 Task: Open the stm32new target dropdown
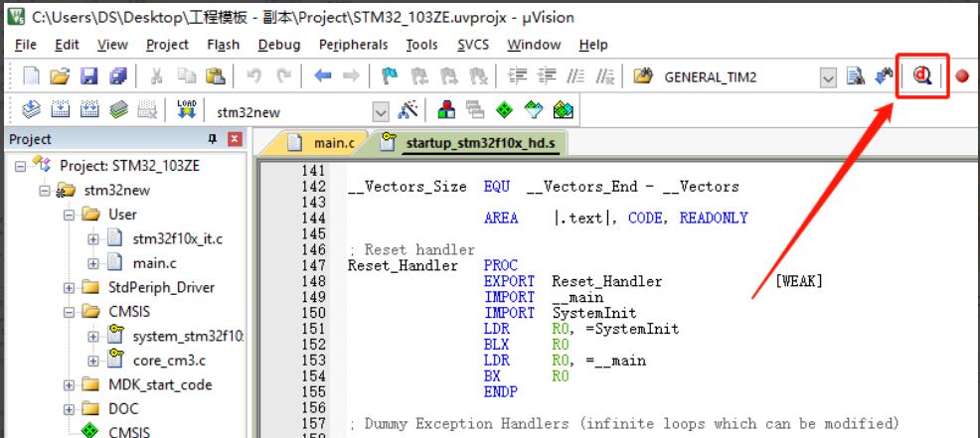coord(381,111)
